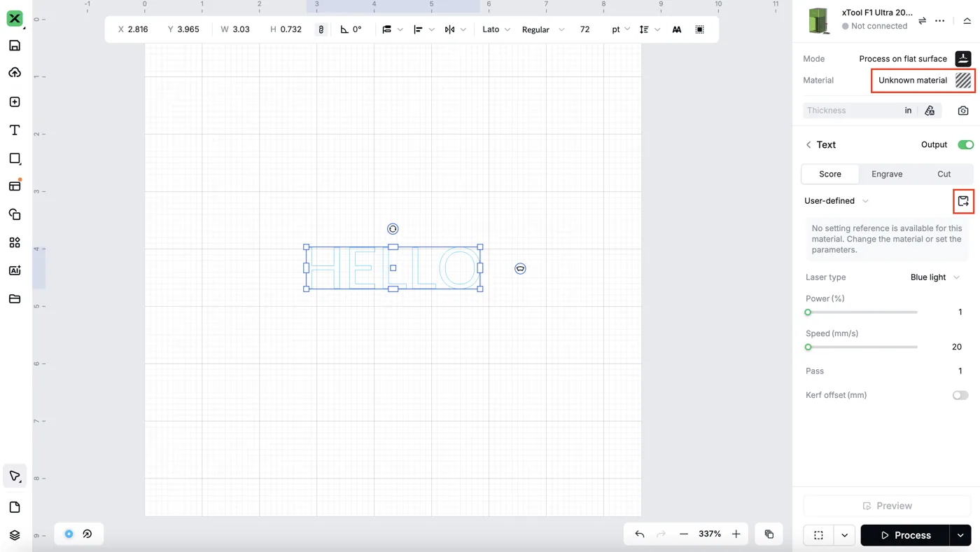The width and height of the screenshot is (980, 552).
Task: Turn off the Output toggle
Action: click(965, 145)
